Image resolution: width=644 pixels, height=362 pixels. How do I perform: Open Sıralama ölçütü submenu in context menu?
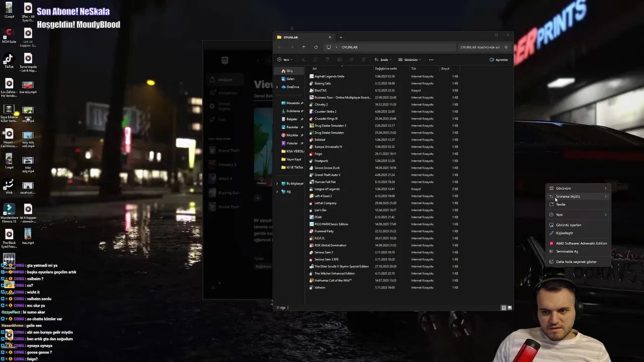(578, 197)
